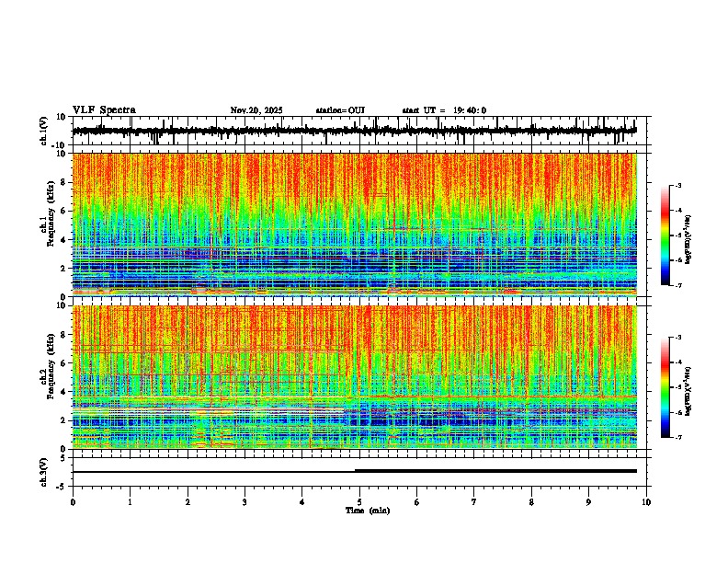Click time axis tick label "8"

click(x=531, y=502)
